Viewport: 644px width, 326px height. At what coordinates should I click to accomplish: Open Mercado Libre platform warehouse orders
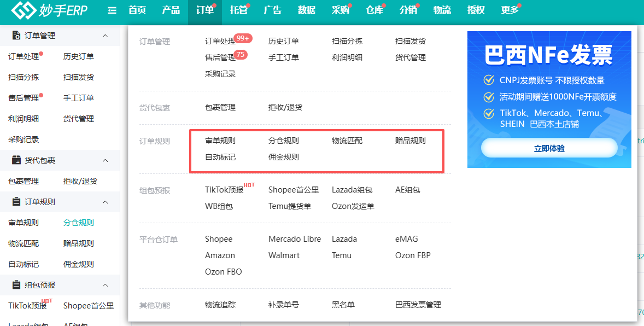295,239
